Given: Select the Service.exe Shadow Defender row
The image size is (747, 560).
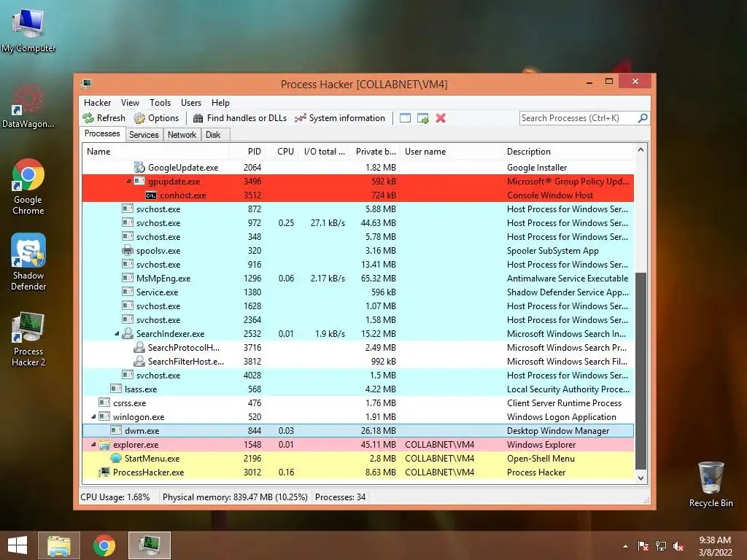Looking at the screenshot, I should point(358,292).
